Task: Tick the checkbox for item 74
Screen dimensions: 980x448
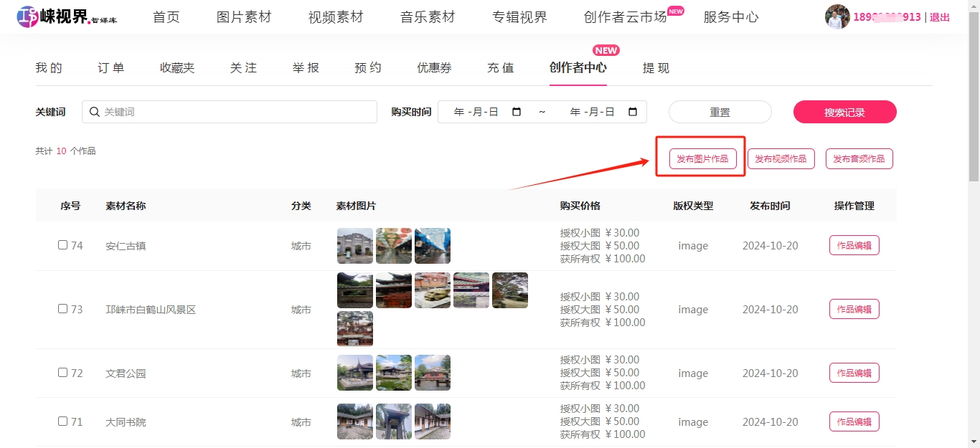Action: coord(62,245)
